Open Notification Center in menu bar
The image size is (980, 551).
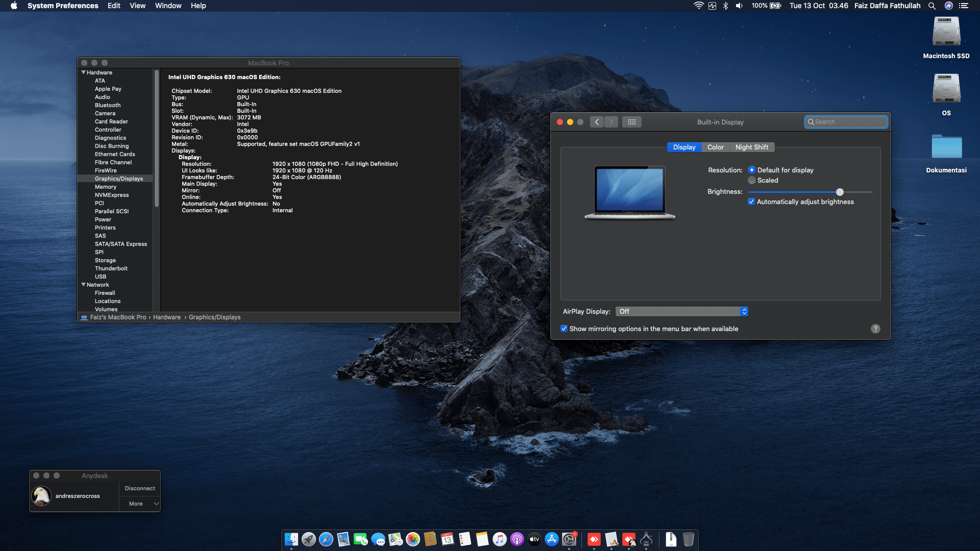[x=964, y=6]
